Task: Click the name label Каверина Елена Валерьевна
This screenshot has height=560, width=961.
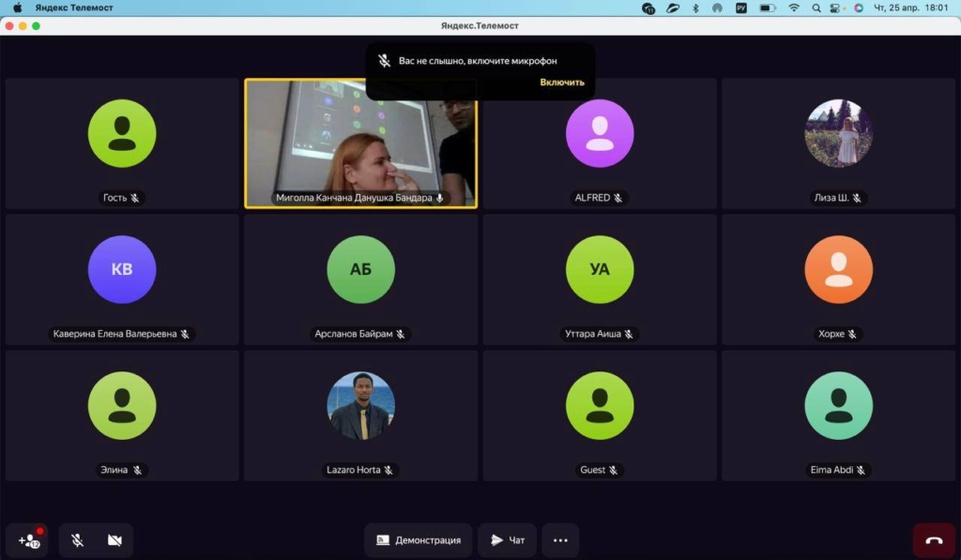Action: (x=114, y=334)
